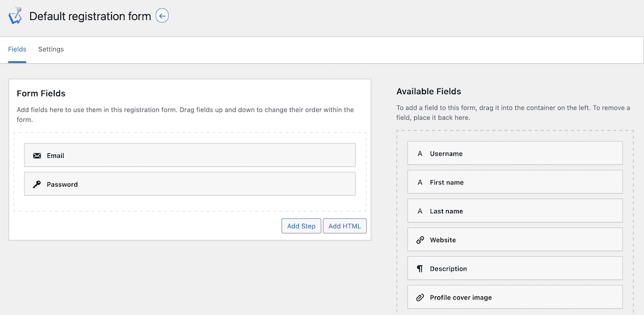Viewport: 644px width, 315px height.
Task: Click the Profile cover image paperclip icon
Action: point(420,298)
